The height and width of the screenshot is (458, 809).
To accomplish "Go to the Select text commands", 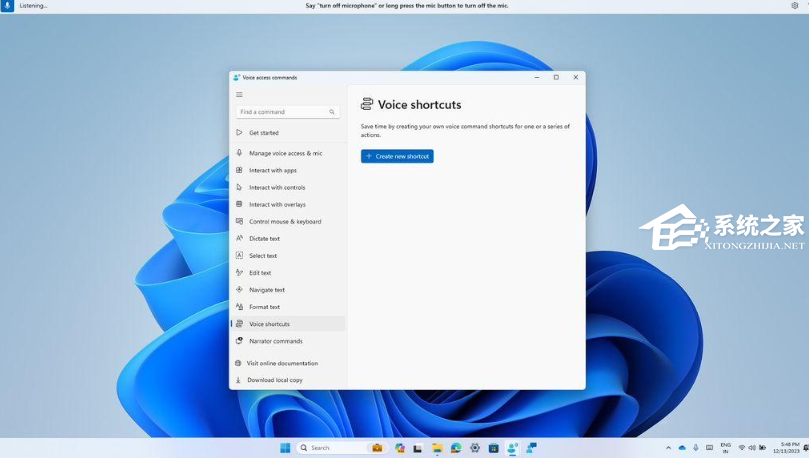I will (263, 256).
